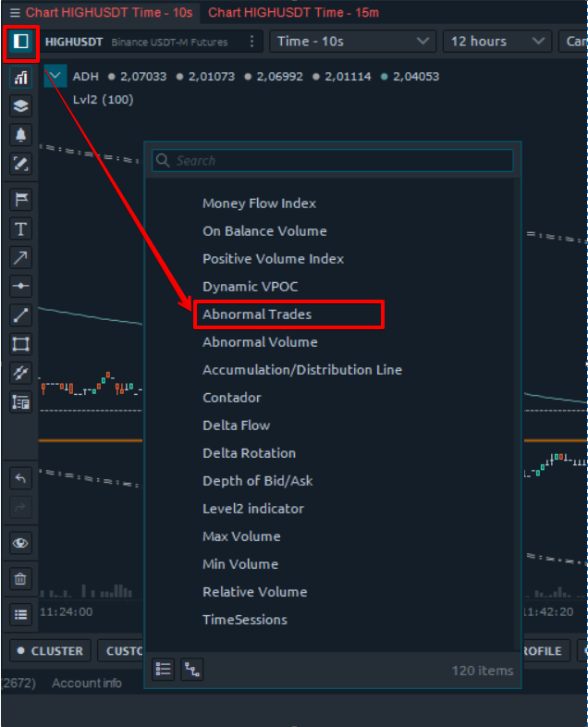Viewport: 588px width, 727px height.
Task: Open the 12 hours period dropdown
Action: 496,42
